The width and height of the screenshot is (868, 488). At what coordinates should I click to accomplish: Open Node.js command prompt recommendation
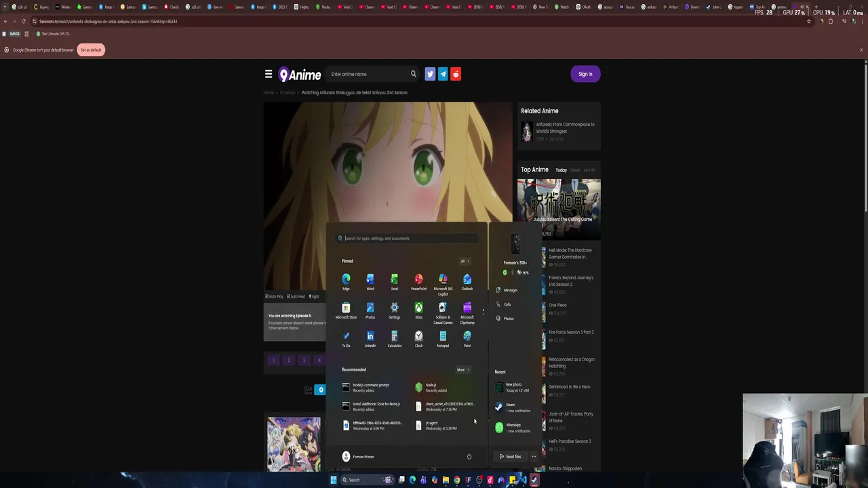(366, 387)
